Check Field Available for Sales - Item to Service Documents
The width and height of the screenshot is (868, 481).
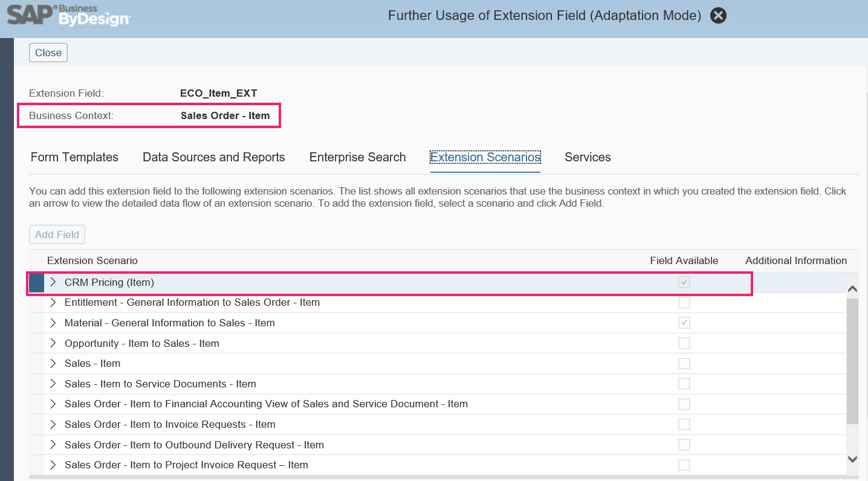point(684,384)
